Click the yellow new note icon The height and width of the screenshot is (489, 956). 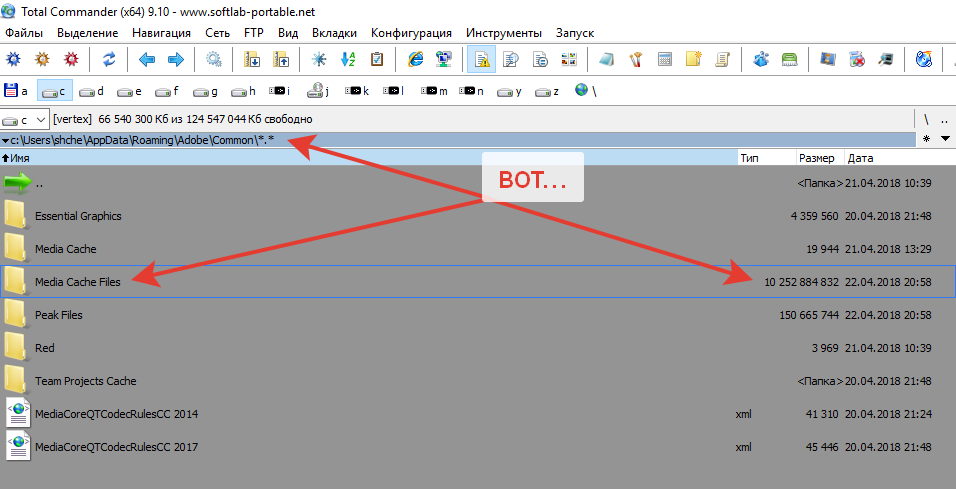click(694, 59)
